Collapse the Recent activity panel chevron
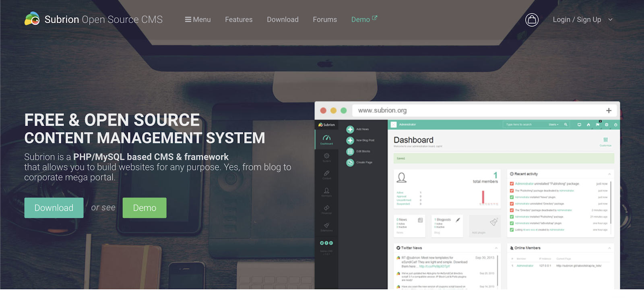The width and height of the screenshot is (644, 298). 609,174
